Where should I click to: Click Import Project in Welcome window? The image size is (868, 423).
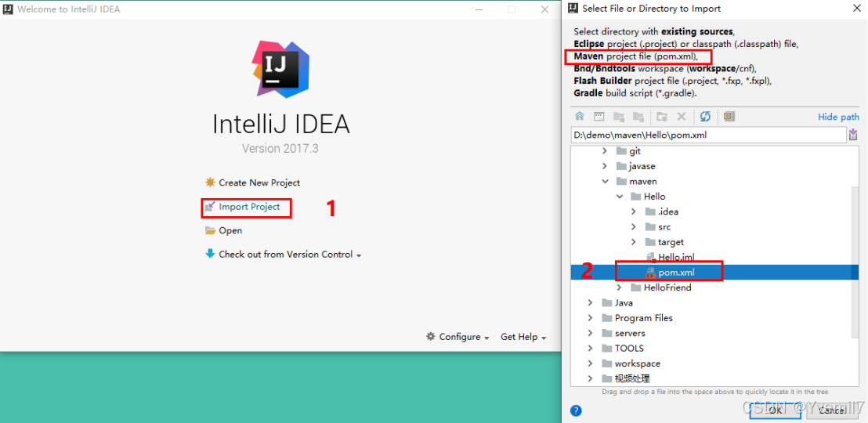pyautogui.click(x=249, y=207)
